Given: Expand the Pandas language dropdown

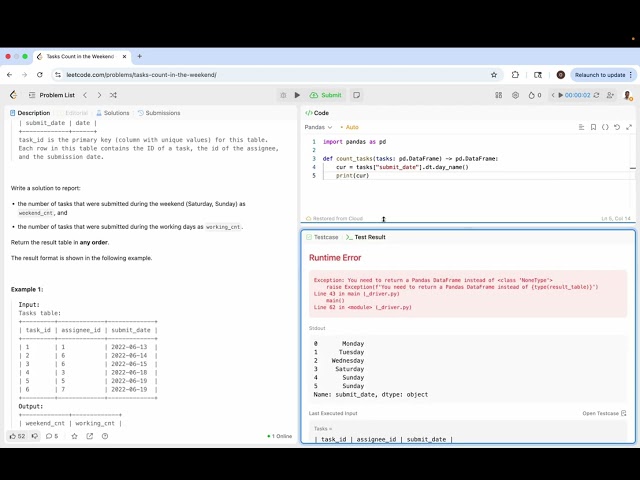Looking at the screenshot, I should (x=319, y=127).
